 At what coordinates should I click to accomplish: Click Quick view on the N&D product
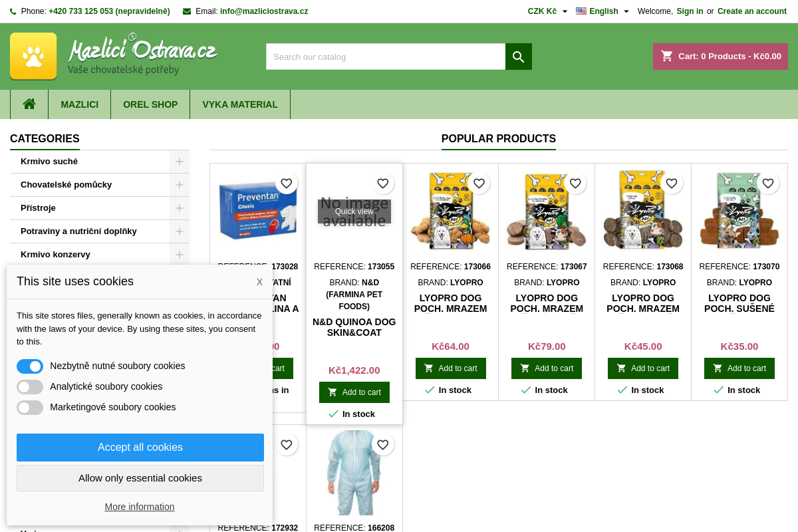354,211
